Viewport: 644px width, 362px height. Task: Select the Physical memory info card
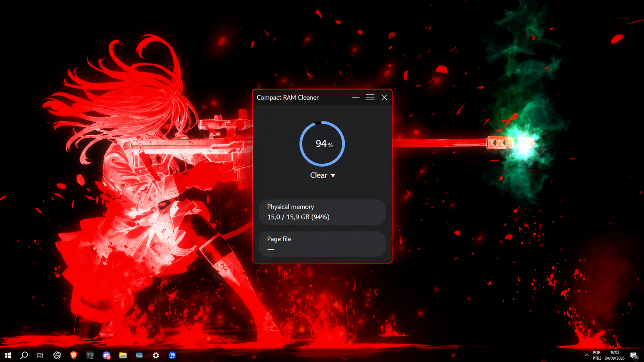coord(322,212)
